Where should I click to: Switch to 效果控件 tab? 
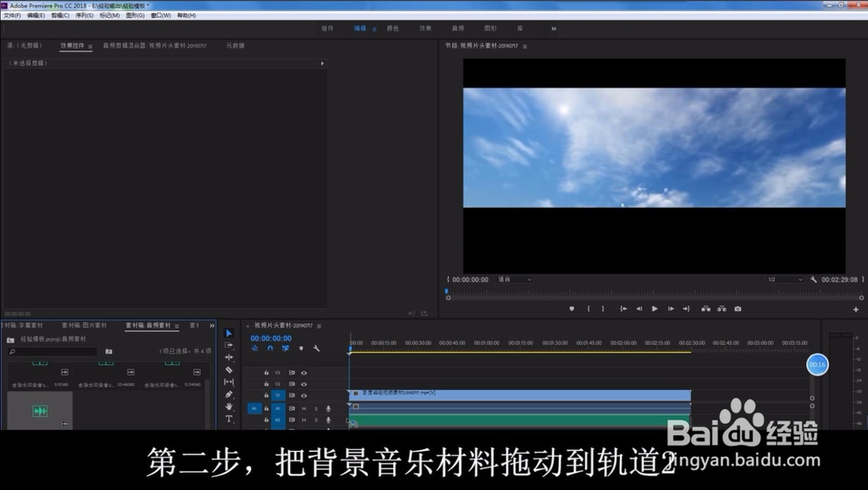pos(72,46)
